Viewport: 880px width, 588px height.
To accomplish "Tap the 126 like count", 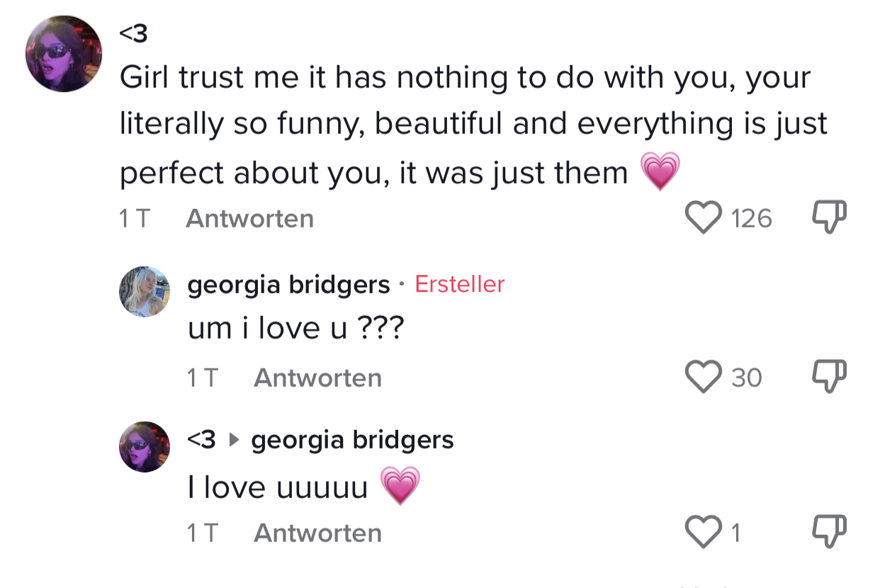I will pos(751,218).
